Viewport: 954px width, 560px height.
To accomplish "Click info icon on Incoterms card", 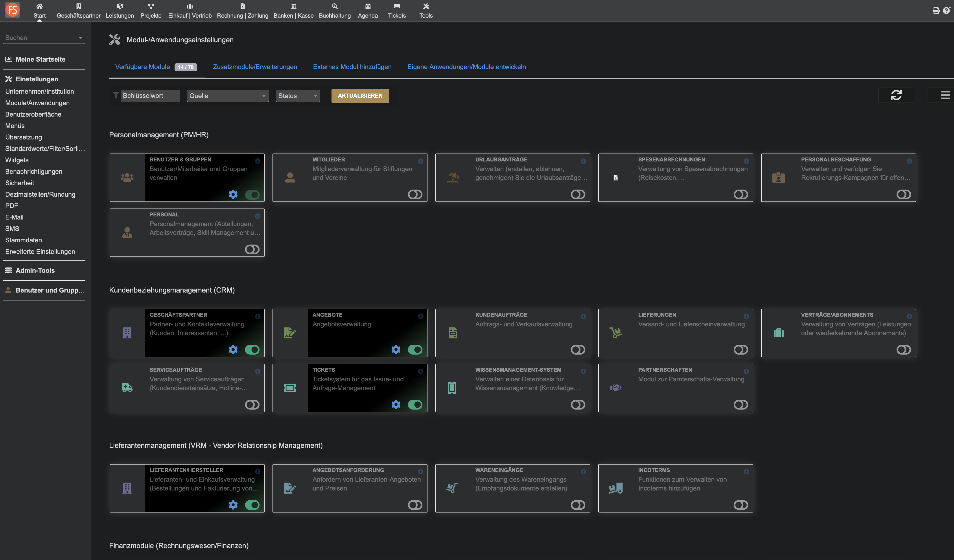I will point(746,471).
